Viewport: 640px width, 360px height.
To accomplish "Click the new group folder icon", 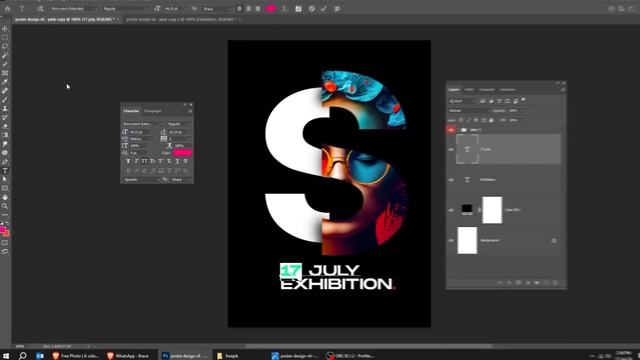I will [537, 282].
